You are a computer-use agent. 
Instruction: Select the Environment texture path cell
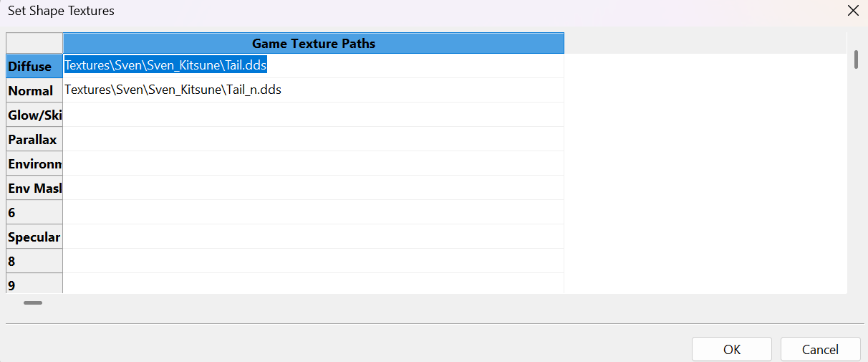pyautogui.click(x=314, y=163)
